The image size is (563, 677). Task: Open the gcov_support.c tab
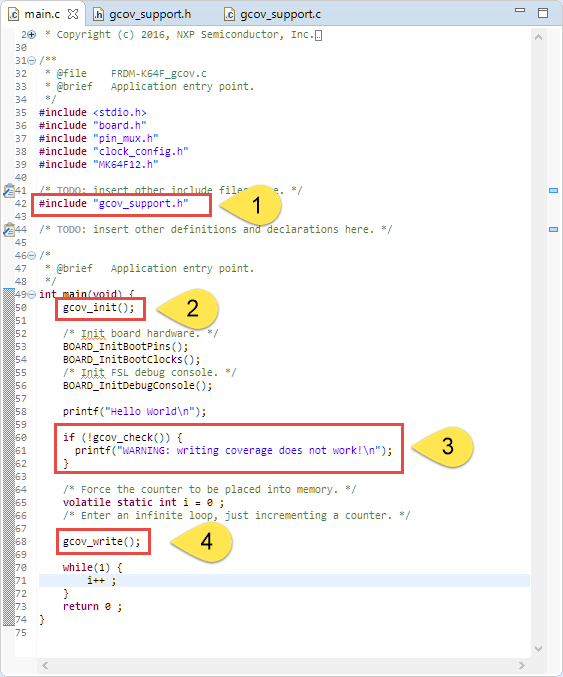pyautogui.click(x=280, y=14)
